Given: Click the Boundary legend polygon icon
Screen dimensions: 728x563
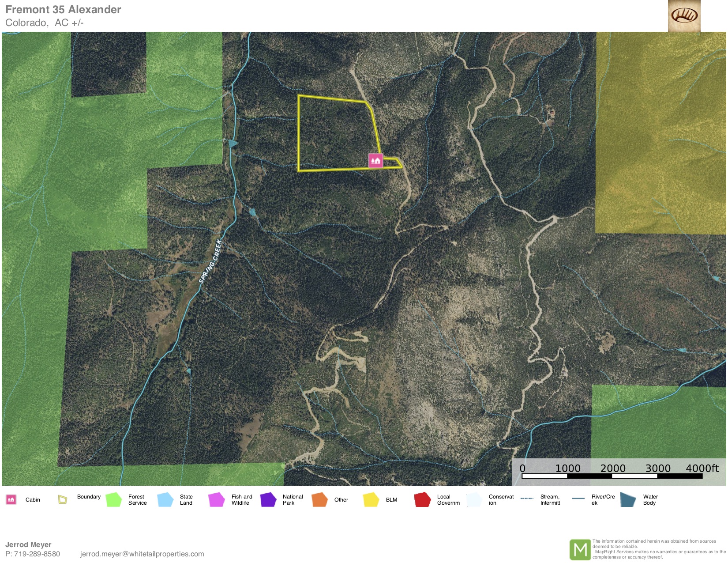Looking at the screenshot, I should point(63,500).
